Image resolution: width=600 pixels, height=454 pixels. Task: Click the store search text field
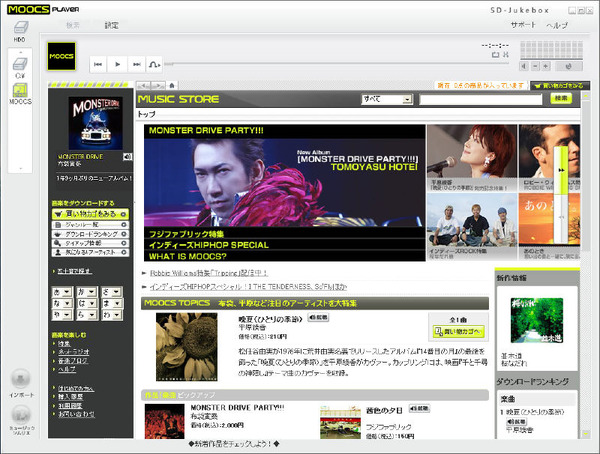tap(481, 100)
